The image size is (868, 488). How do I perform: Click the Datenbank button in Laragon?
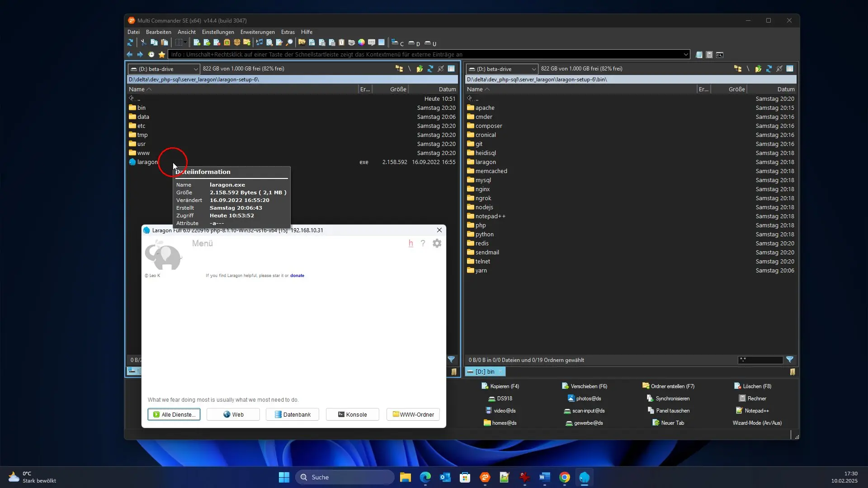pyautogui.click(x=292, y=414)
